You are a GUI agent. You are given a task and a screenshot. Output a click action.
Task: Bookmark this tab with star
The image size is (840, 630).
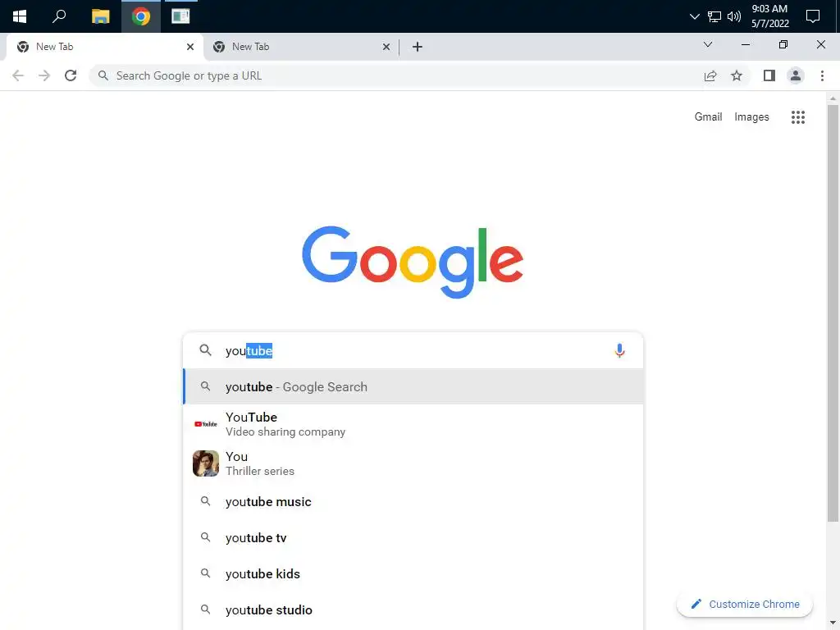[737, 75]
